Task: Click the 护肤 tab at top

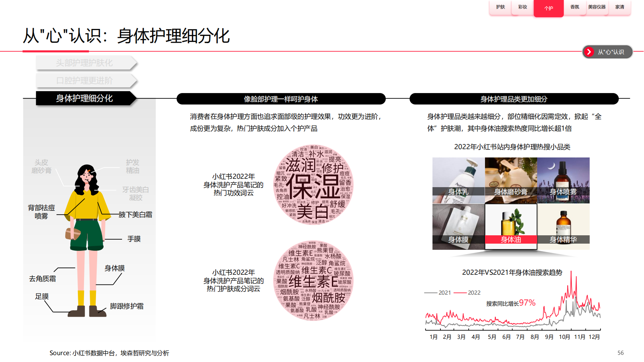Action: point(500,7)
